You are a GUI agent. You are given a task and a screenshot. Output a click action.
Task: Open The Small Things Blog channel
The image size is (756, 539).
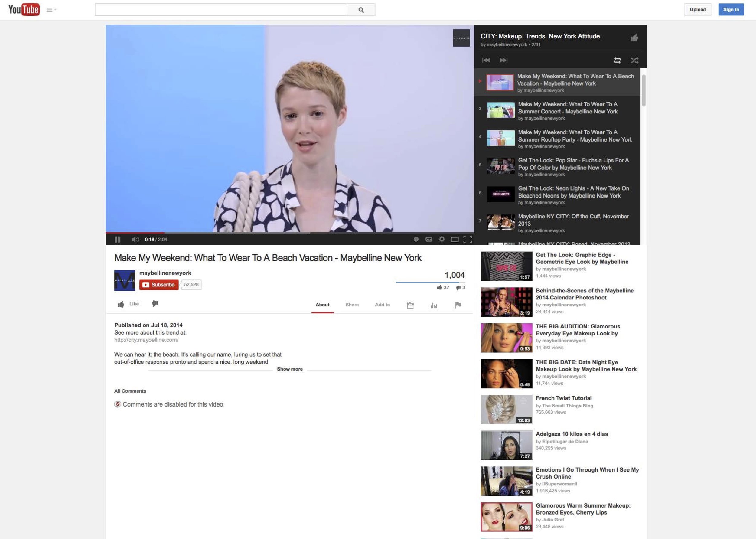pyautogui.click(x=567, y=406)
